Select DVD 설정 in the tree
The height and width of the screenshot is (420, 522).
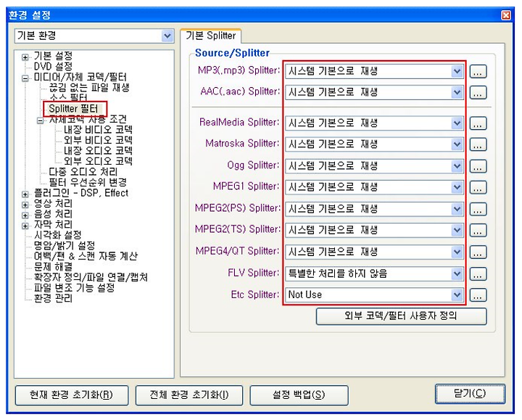click(x=53, y=66)
